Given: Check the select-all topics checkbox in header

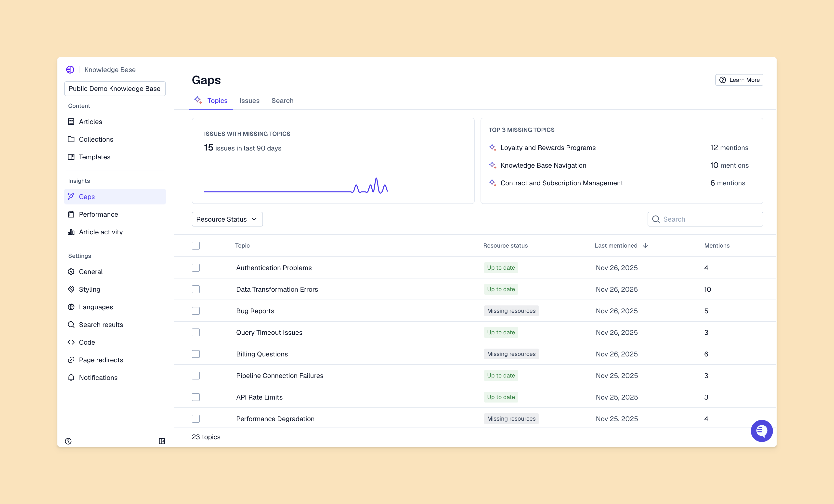Looking at the screenshot, I should [196, 246].
